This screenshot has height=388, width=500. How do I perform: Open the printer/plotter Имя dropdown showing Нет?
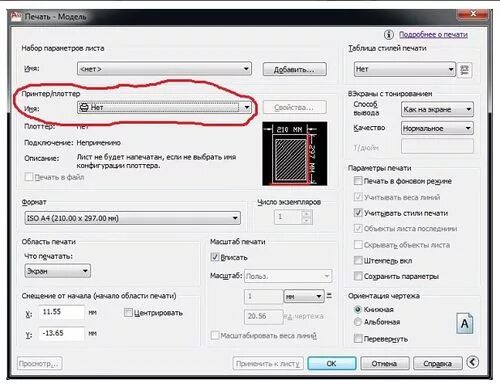(164, 107)
